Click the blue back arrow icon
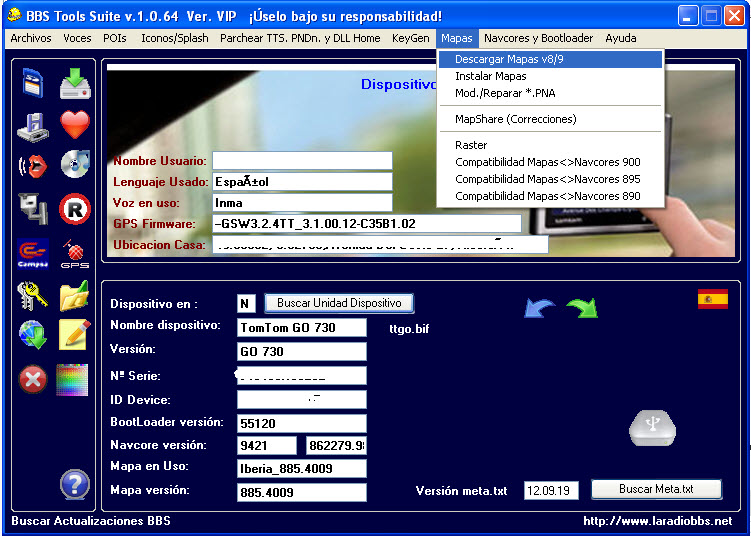Image resolution: width=751 pixels, height=536 pixels. pyautogui.click(x=540, y=308)
